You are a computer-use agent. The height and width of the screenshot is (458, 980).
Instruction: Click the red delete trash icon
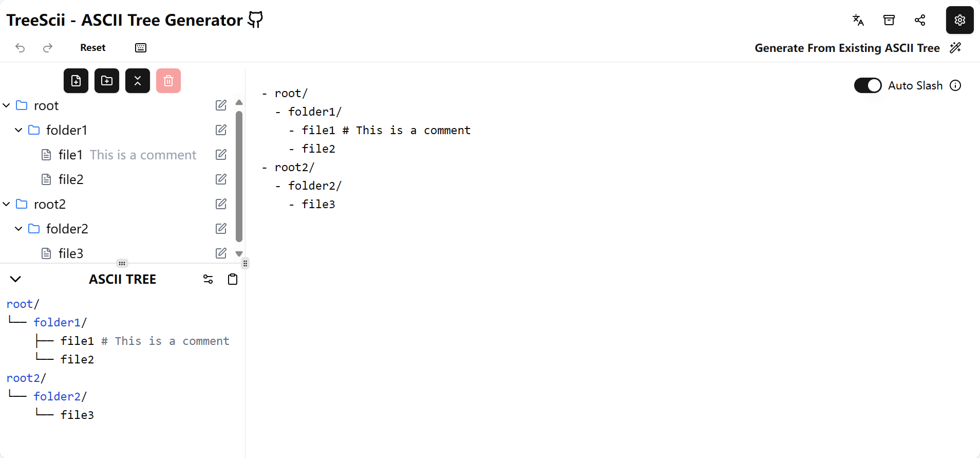pyautogui.click(x=168, y=81)
